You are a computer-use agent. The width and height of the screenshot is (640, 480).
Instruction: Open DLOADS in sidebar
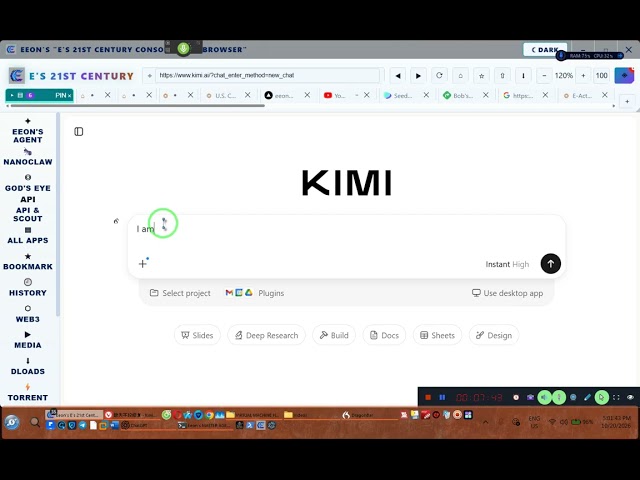point(28,367)
